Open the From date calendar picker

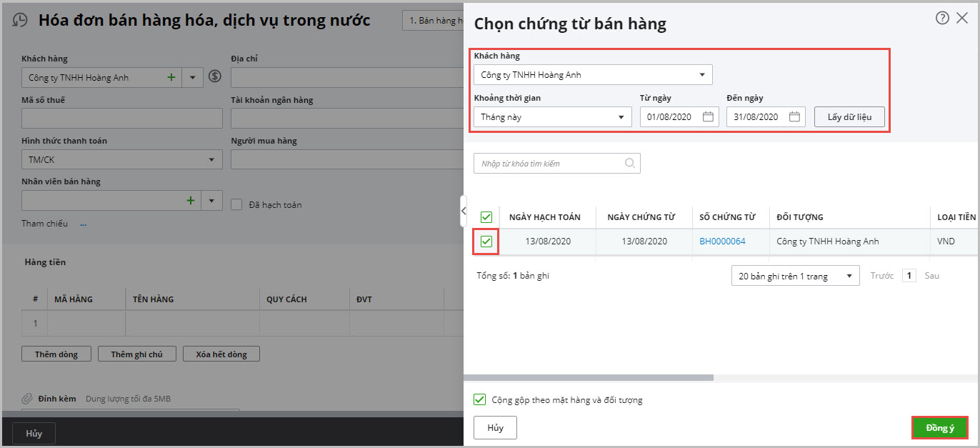tap(708, 117)
